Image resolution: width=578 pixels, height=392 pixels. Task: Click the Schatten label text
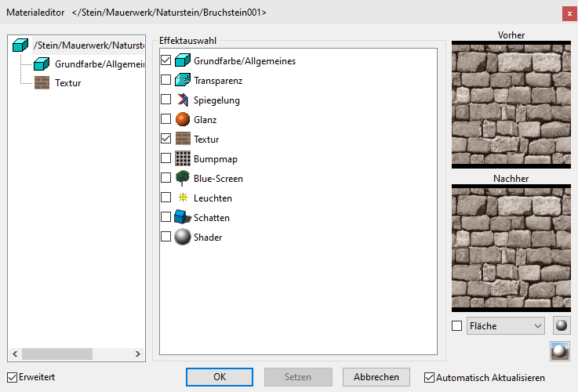tap(212, 218)
